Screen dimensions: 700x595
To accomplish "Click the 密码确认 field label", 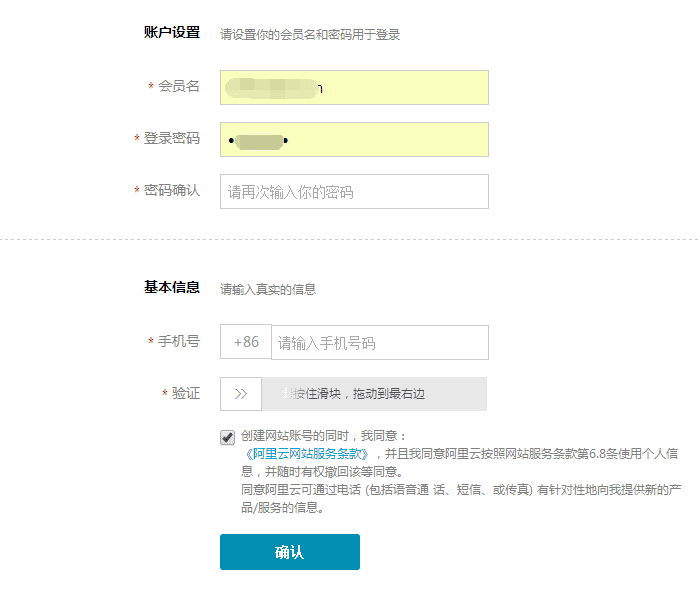I will click(172, 190).
